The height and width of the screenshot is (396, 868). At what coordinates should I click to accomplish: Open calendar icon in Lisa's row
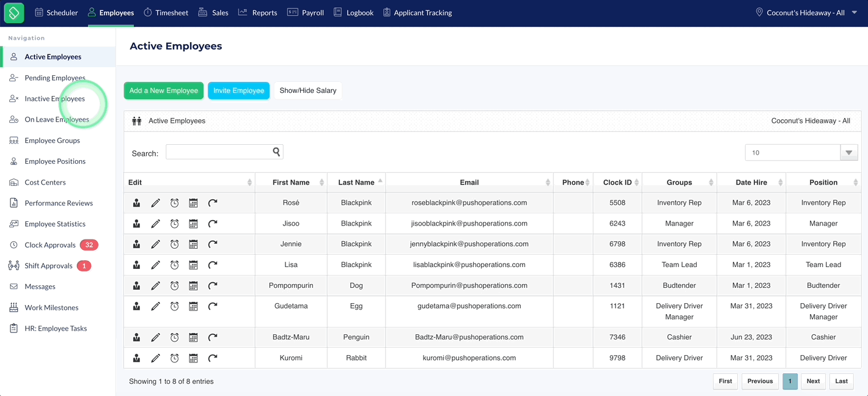[193, 265]
